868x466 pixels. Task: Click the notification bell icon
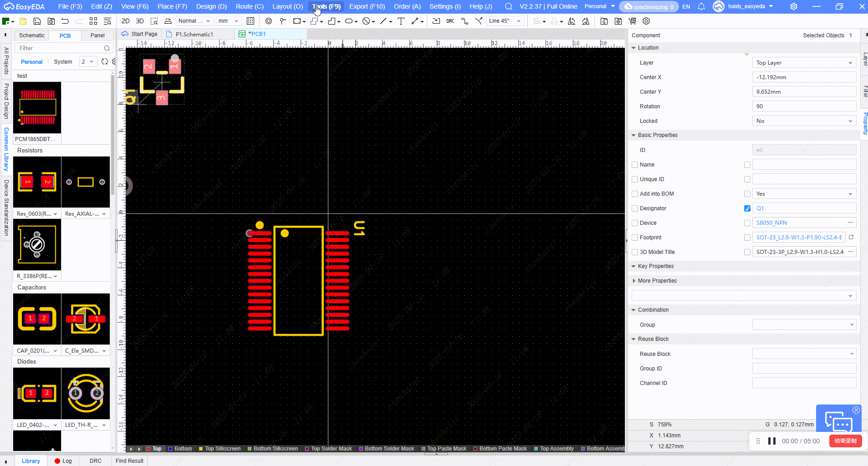tap(701, 6)
